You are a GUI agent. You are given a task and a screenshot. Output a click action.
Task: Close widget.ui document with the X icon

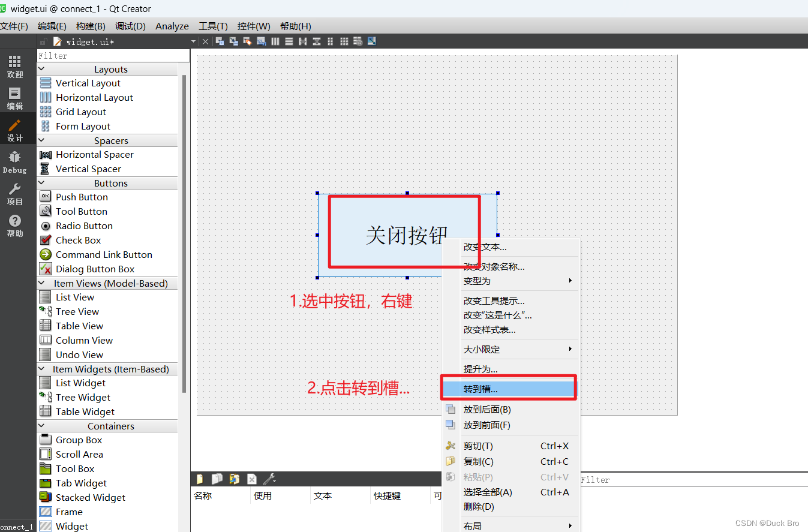[205, 41]
